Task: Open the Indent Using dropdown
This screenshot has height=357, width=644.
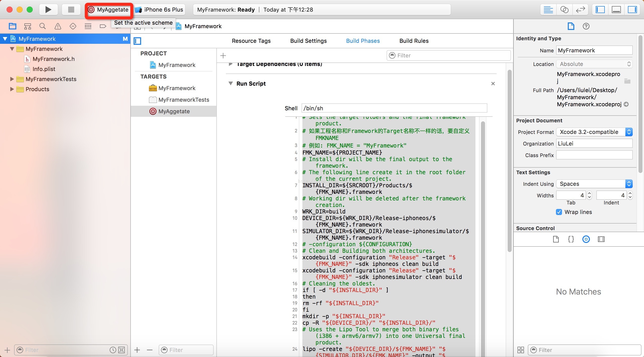Action: point(594,184)
